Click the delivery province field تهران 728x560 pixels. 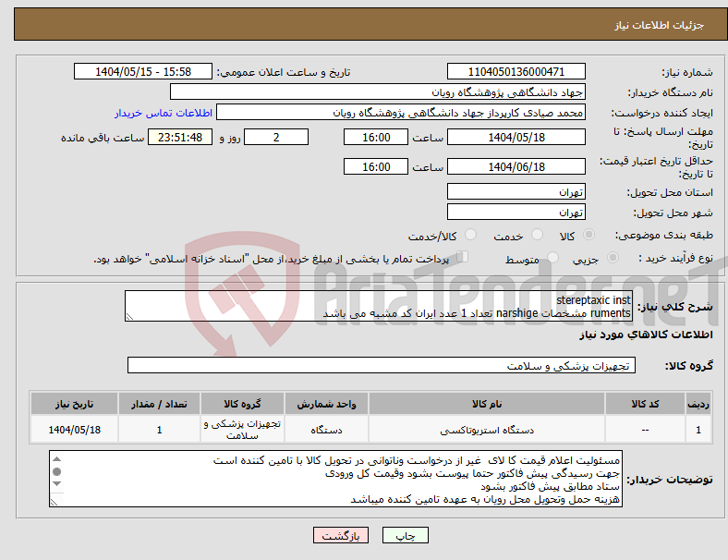tap(516, 191)
